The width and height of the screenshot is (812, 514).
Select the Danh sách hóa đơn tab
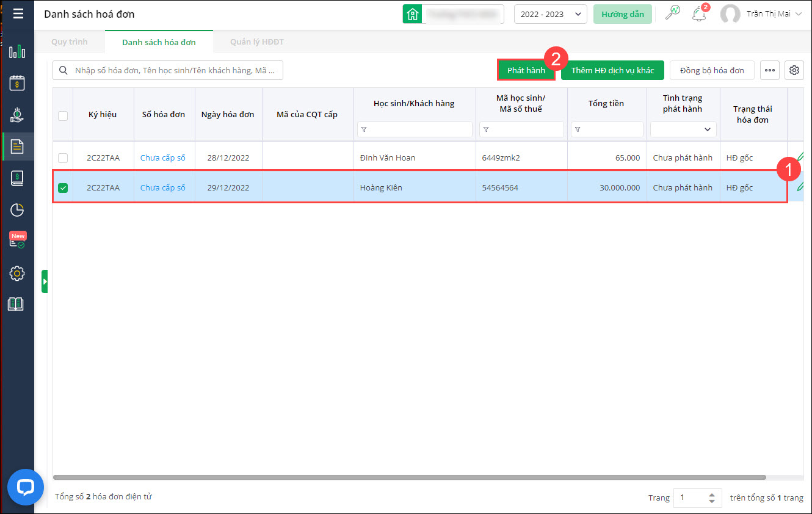click(x=159, y=42)
